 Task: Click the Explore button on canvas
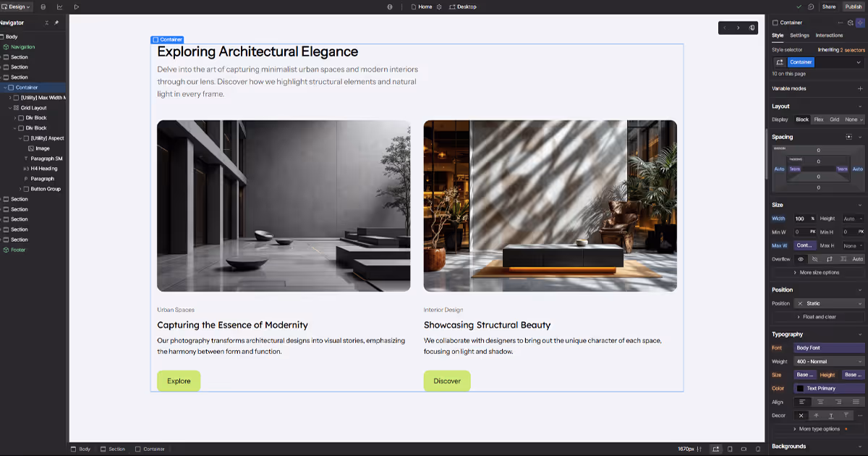point(179,381)
